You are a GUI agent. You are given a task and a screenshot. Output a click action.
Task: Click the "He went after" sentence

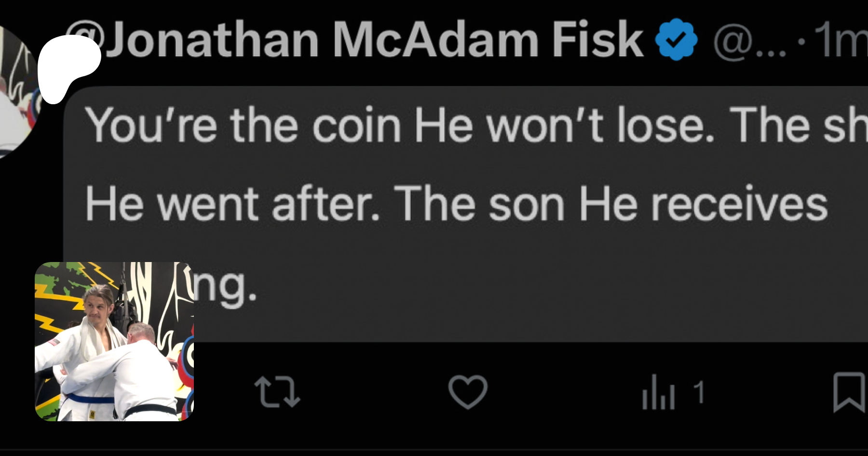pos(232,205)
